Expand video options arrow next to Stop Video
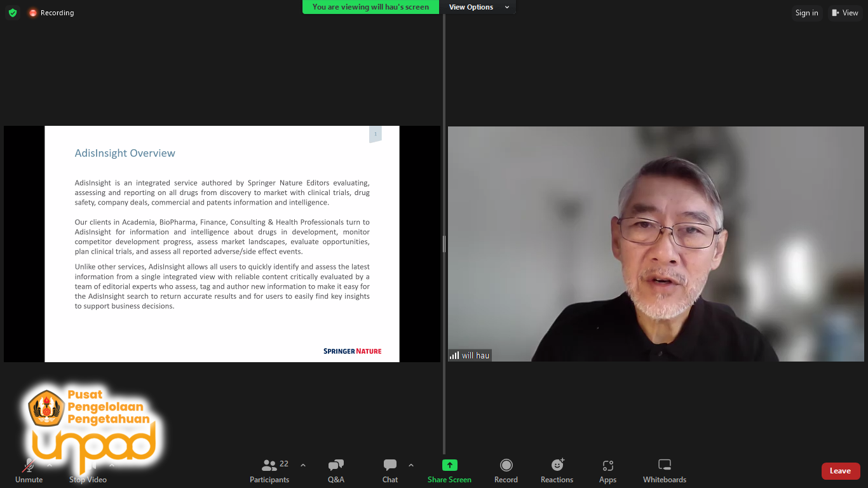This screenshot has height=488, width=868. click(112, 465)
